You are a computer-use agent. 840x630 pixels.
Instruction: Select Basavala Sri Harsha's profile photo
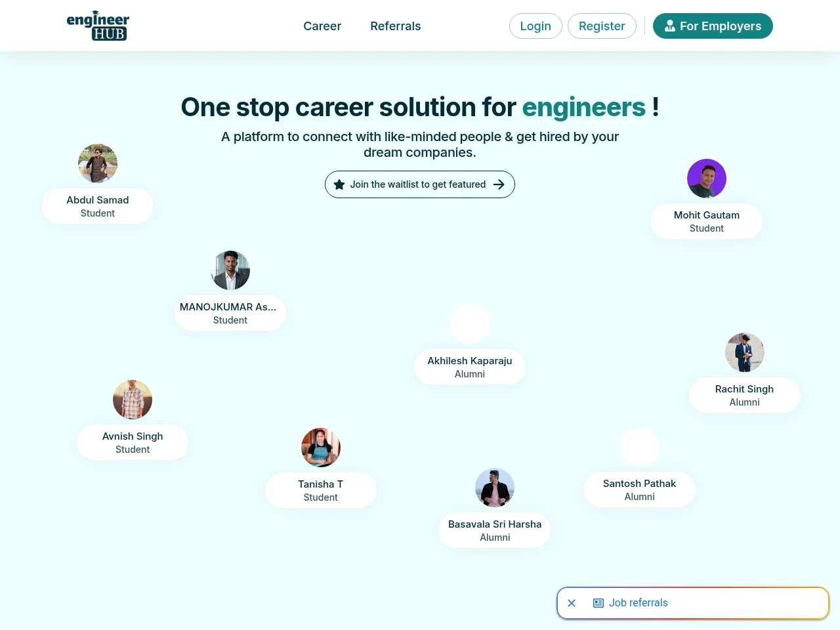(495, 488)
